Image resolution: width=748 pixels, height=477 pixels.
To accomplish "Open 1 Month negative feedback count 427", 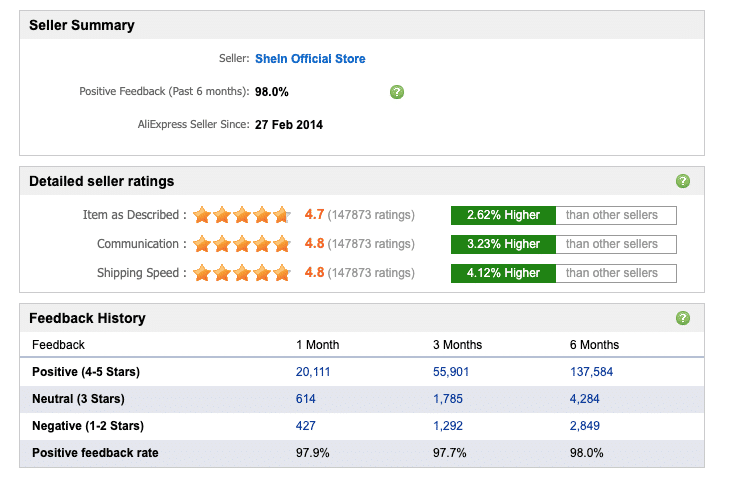I will [305, 425].
